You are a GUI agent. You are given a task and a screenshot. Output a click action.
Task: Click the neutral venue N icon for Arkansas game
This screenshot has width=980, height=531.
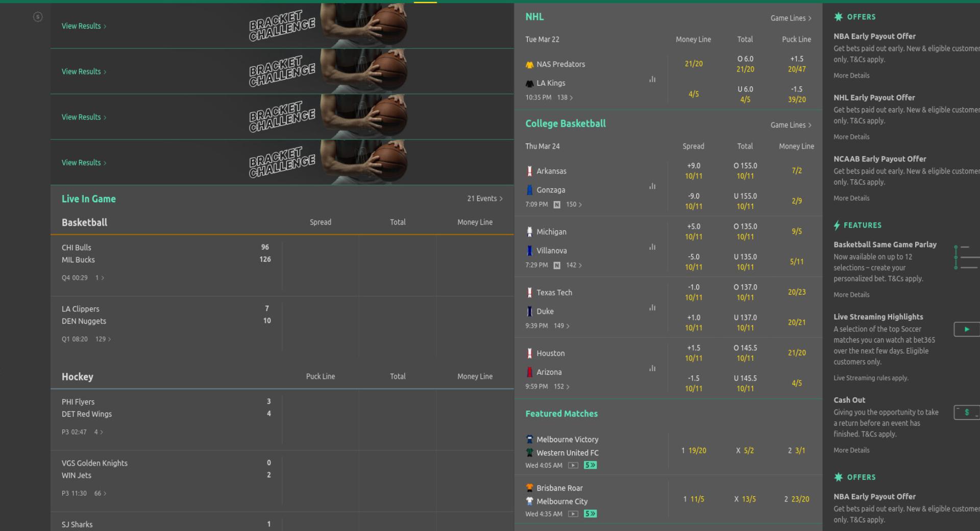(557, 205)
